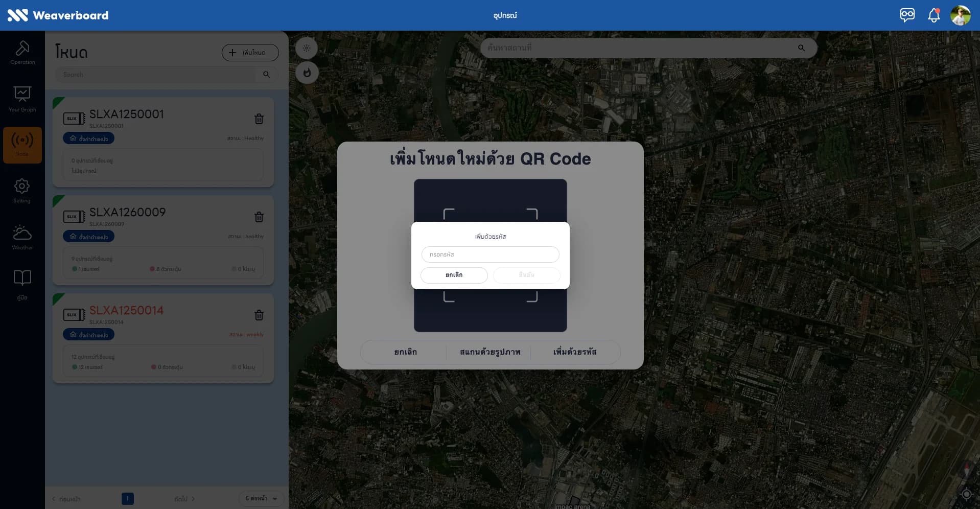Go to previous page of node list

pyautogui.click(x=66, y=499)
